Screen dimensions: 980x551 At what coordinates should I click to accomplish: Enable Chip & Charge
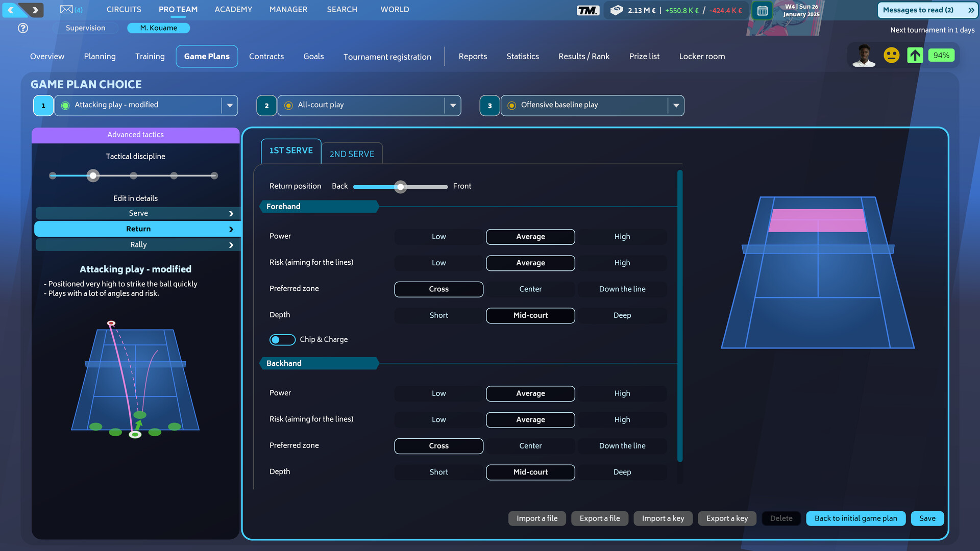click(282, 339)
